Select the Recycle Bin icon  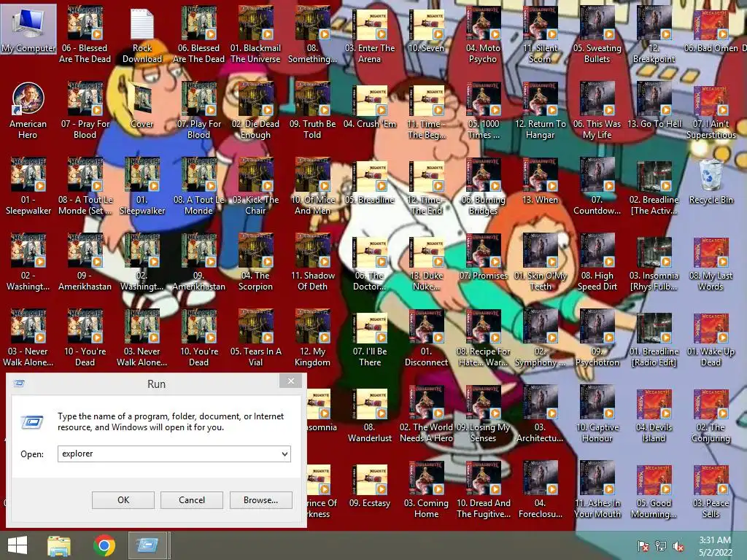click(711, 182)
